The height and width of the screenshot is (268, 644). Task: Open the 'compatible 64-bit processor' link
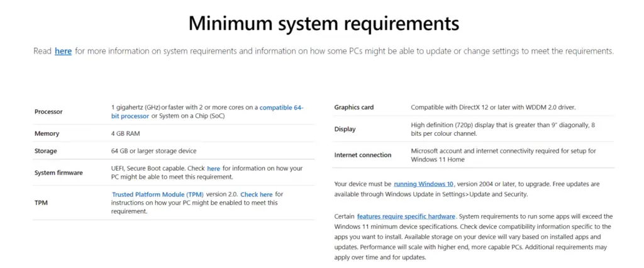pos(281,108)
